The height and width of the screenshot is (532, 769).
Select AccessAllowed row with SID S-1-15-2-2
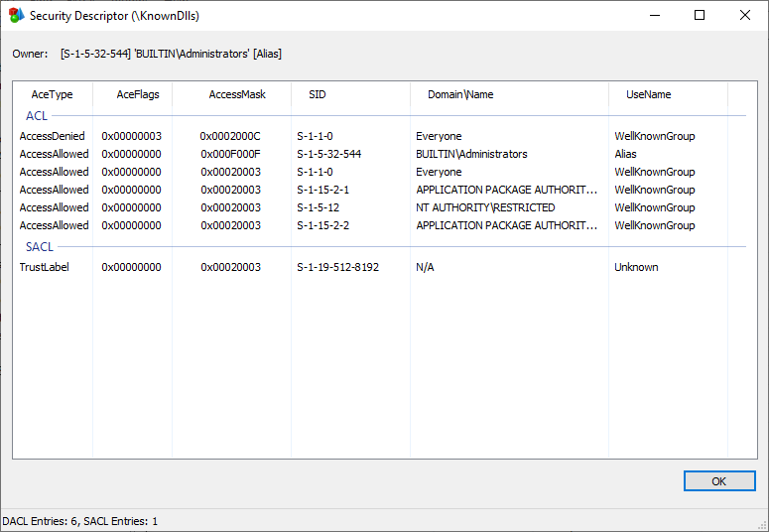[x=385, y=225]
